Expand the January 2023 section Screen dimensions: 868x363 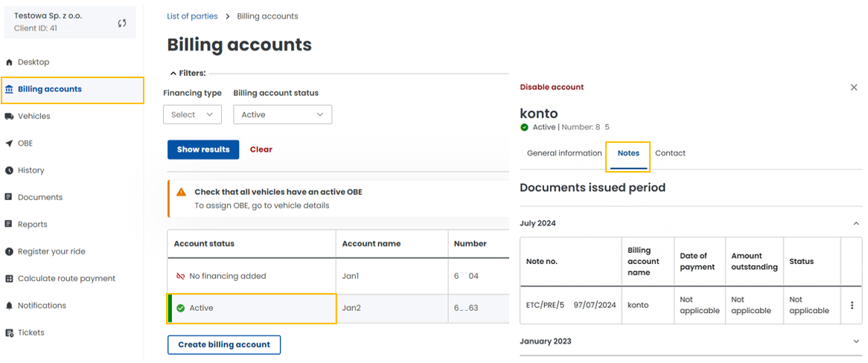855,341
